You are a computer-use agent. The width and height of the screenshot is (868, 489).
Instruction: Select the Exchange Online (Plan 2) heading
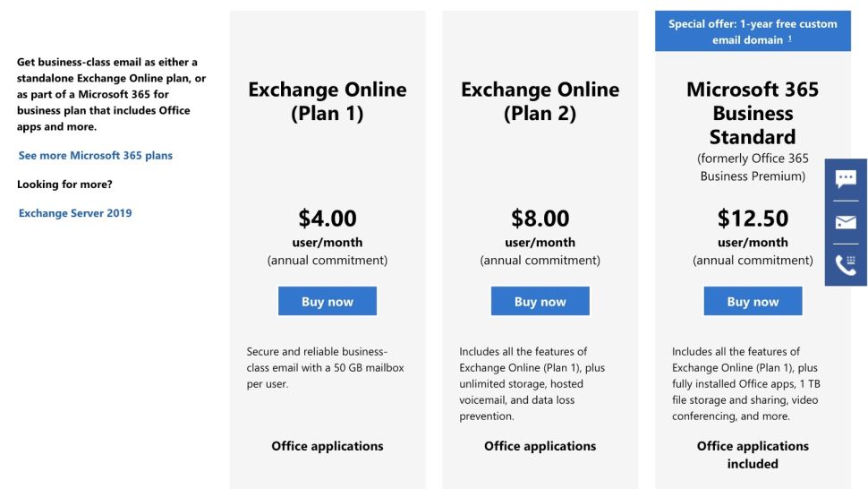pyautogui.click(x=540, y=101)
